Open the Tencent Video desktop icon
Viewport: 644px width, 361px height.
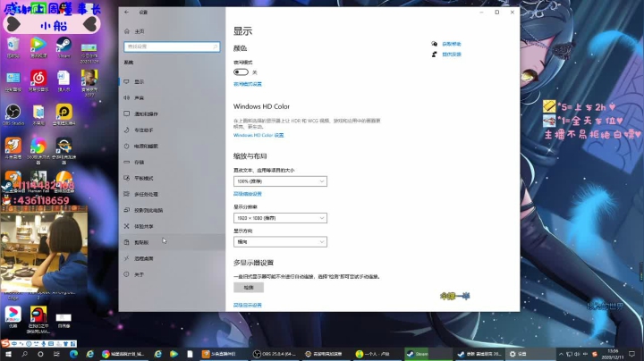(x=38, y=47)
